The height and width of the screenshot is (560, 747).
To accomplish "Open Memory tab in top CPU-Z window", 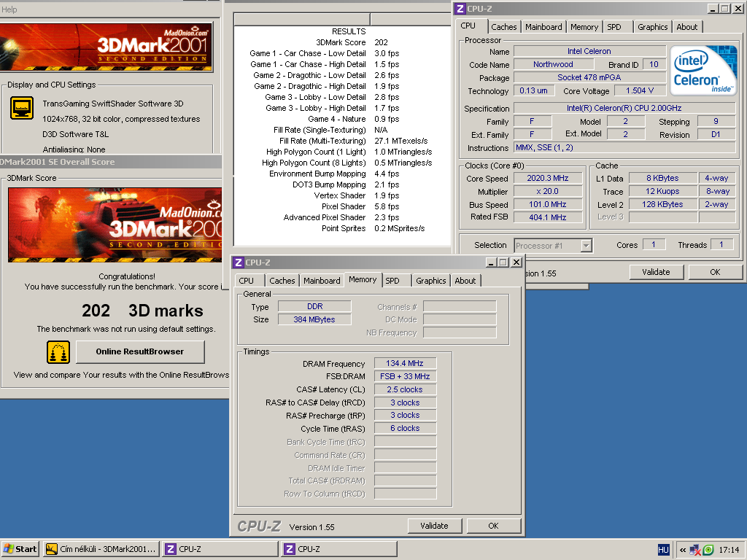I will click(x=584, y=27).
